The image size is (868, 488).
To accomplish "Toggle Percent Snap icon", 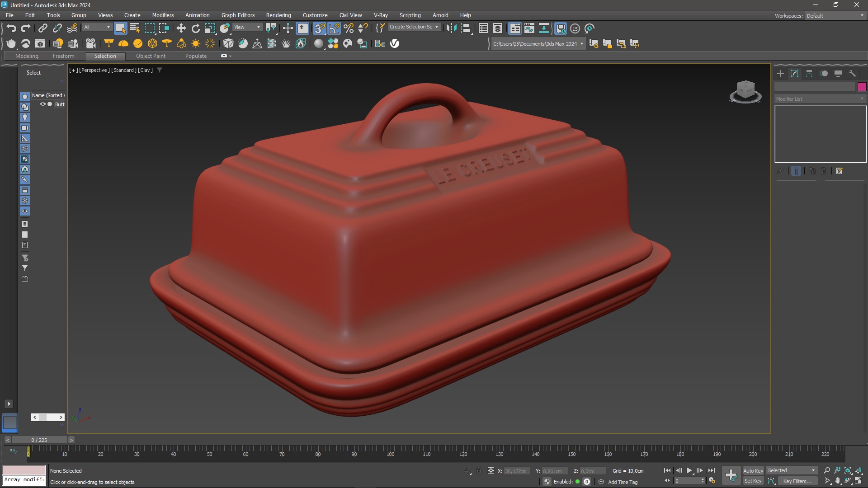I will 349,28.
